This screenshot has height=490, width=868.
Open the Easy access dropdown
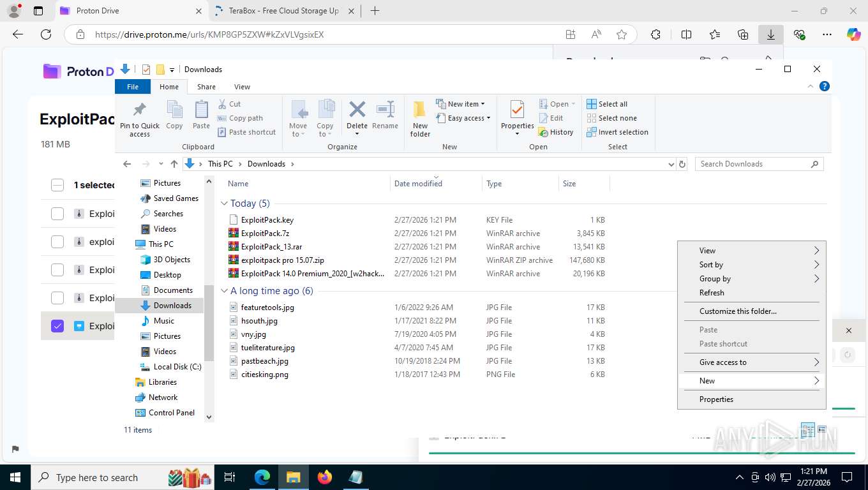pyautogui.click(x=463, y=118)
